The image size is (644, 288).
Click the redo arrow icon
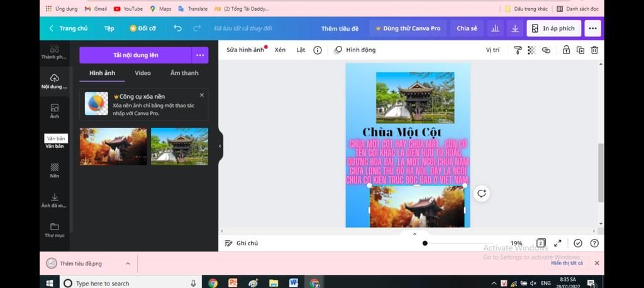(197, 28)
